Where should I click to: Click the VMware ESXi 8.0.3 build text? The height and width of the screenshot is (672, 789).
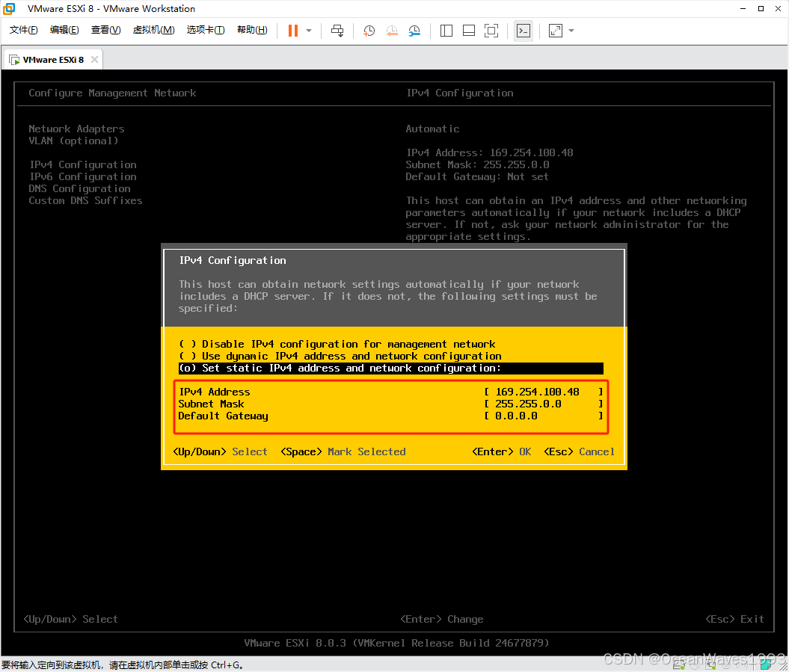[x=396, y=643]
